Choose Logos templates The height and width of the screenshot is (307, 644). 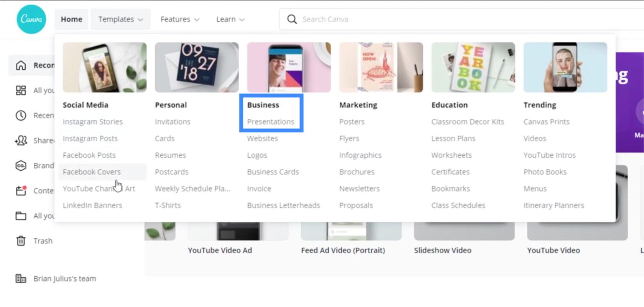tap(257, 155)
